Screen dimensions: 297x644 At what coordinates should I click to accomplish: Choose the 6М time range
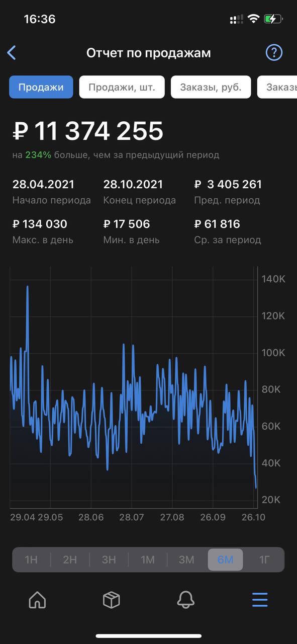click(x=225, y=559)
